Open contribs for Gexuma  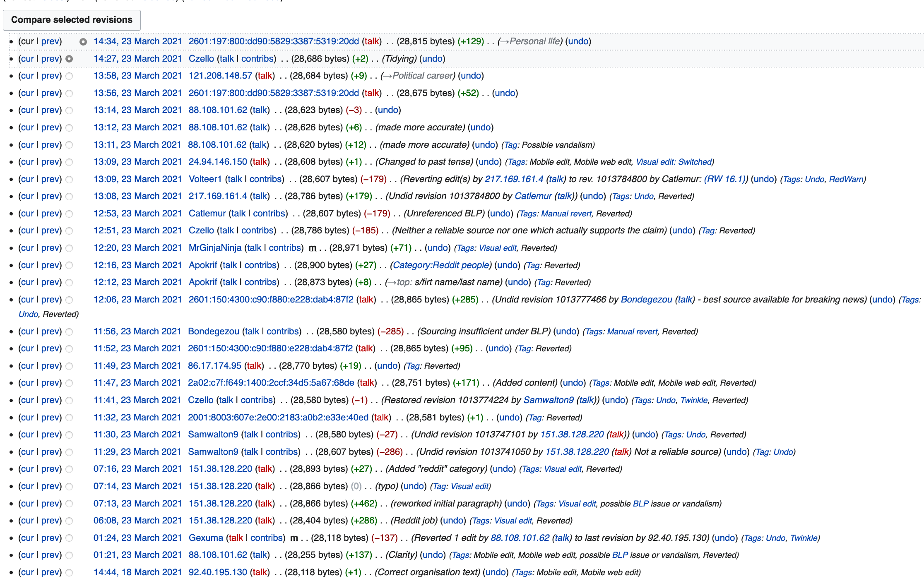(267, 538)
